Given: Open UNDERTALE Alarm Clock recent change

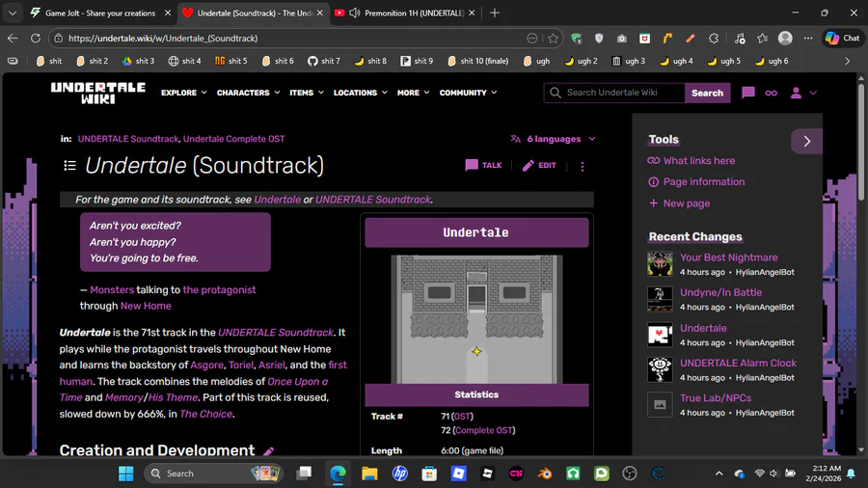Looking at the screenshot, I should pos(738,363).
